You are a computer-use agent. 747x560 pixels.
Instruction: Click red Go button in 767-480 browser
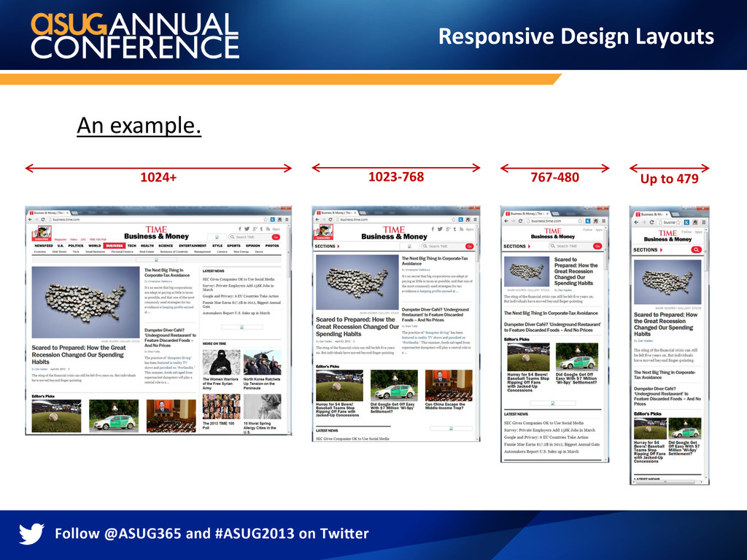(x=597, y=246)
